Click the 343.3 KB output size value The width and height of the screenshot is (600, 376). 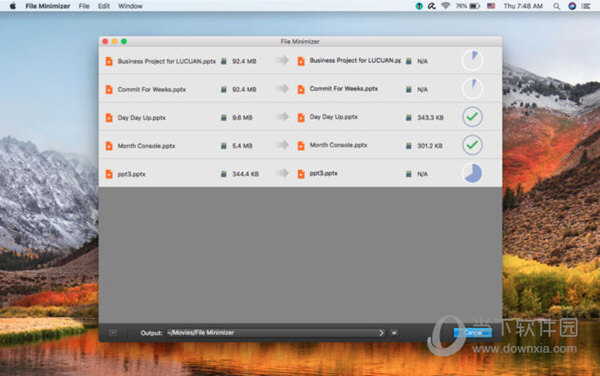[x=430, y=117]
